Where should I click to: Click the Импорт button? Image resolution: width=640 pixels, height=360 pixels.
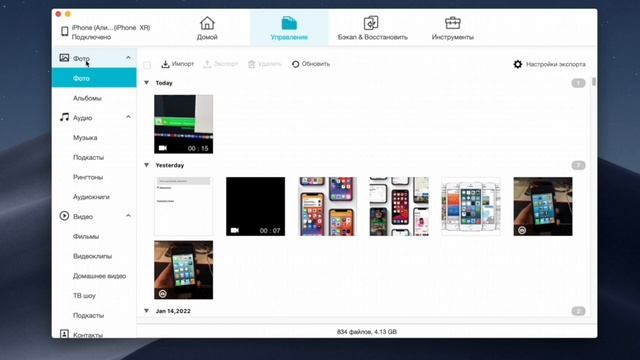pyautogui.click(x=178, y=64)
